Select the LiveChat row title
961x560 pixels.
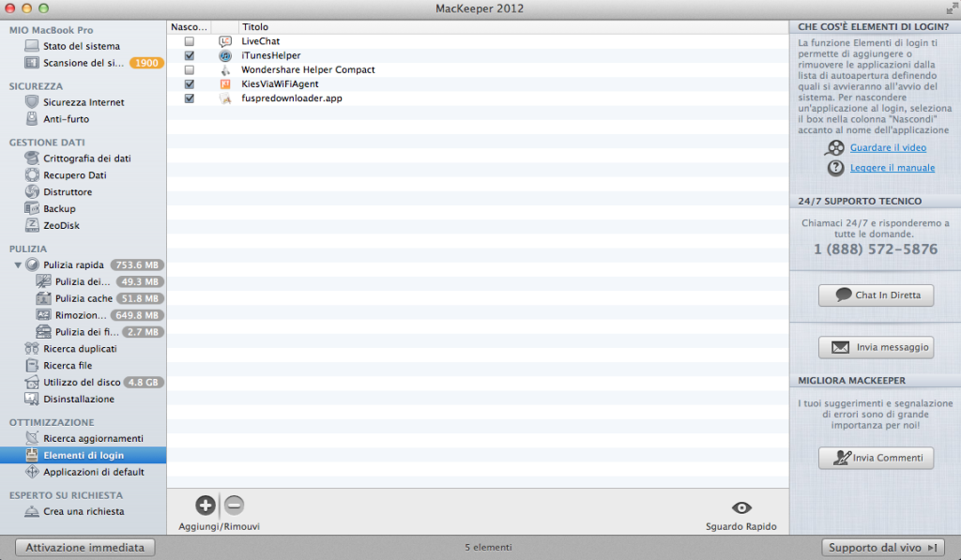click(x=261, y=41)
